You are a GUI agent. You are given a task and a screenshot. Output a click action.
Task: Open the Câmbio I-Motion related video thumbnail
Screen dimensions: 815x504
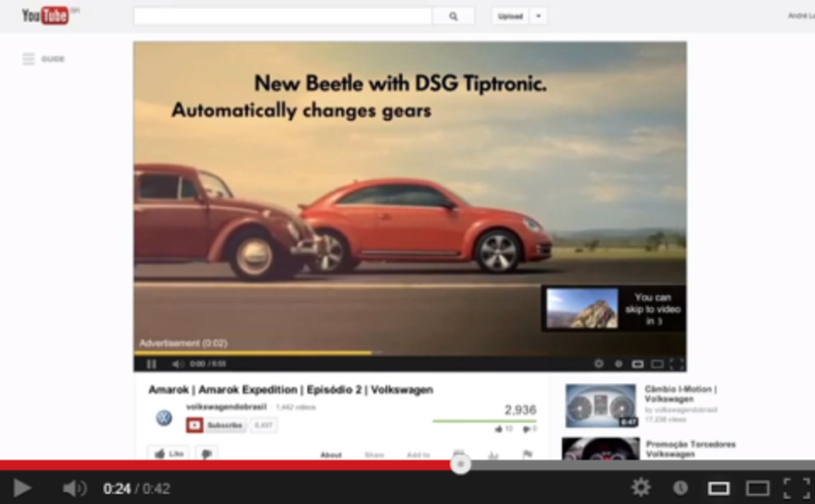tap(601, 406)
